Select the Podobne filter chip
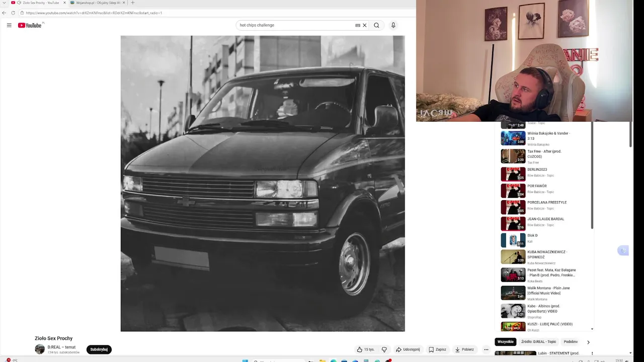This screenshot has width=644, height=362. coord(571,342)
